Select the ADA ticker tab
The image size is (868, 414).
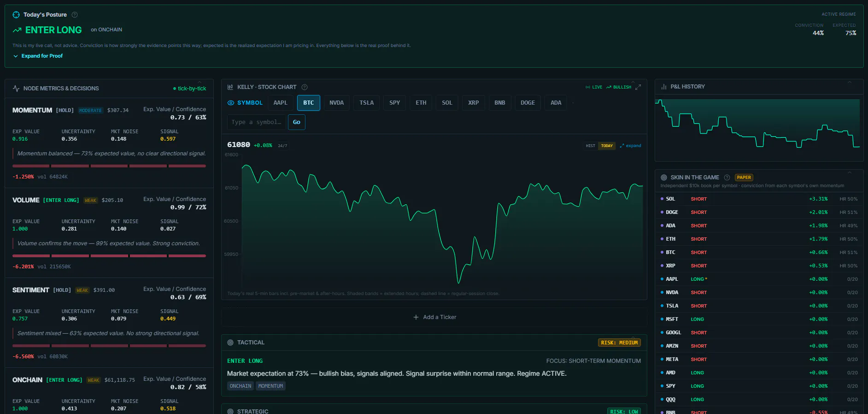(x=556, y=103)
